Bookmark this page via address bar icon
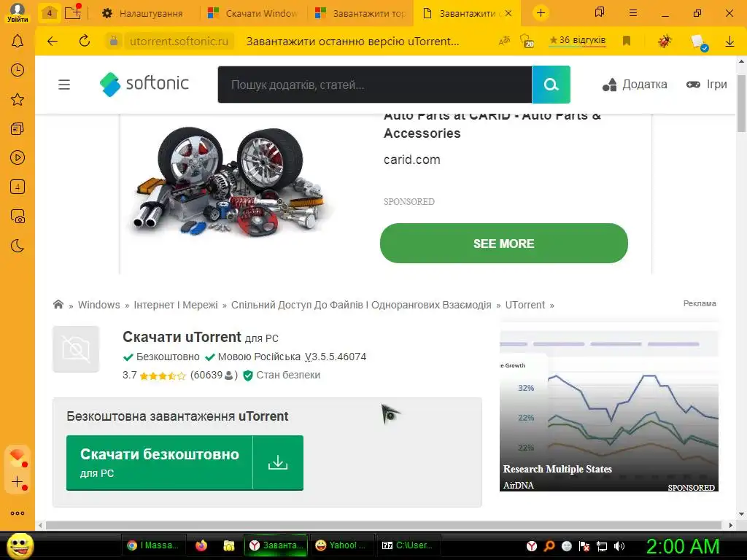Image resolution: width=747 pixels, height=560 pixels. point(627,41)
